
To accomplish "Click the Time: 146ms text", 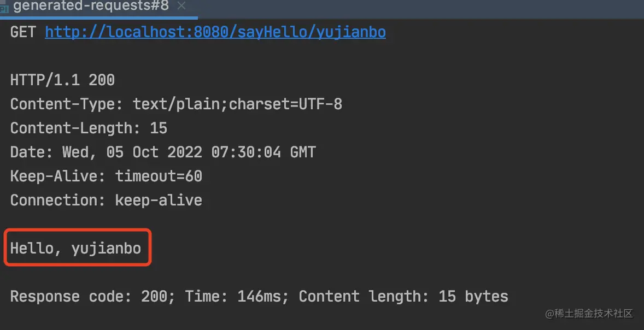I will tap(237, 296).
